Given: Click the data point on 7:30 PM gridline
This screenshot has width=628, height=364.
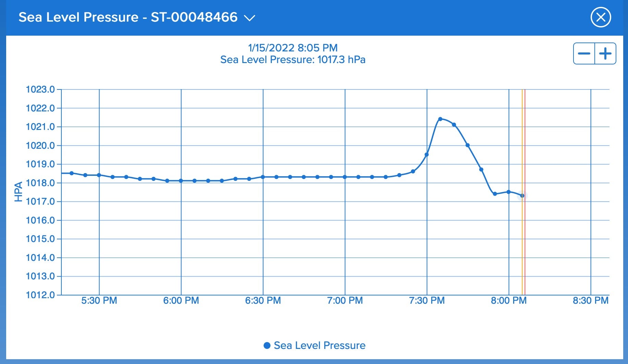Looking at the screenshot, I should pos(427,155).
